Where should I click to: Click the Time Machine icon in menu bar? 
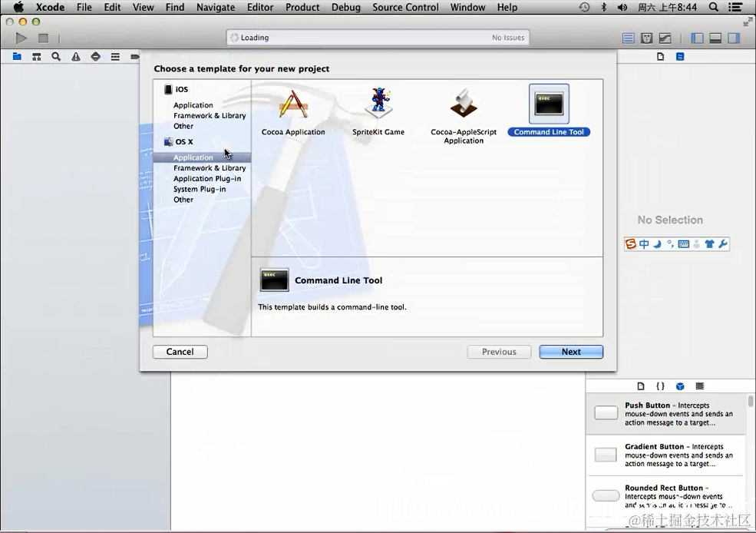pos(584,7)
